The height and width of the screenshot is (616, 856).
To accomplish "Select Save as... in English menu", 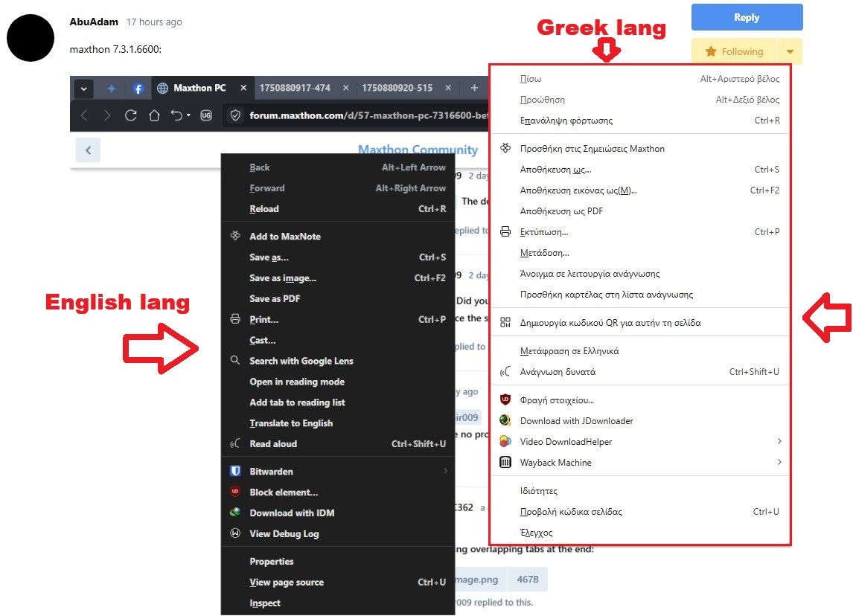I will click(x=338, y=257).
